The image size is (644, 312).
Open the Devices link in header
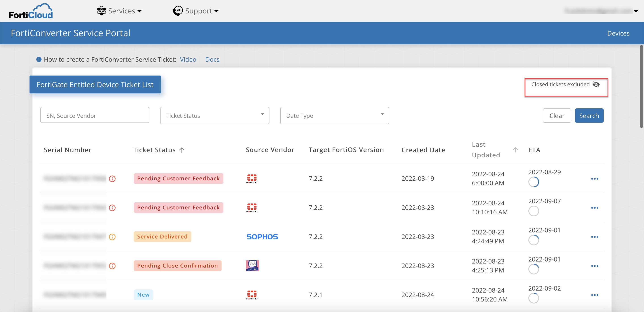click(x=618, y=33)
